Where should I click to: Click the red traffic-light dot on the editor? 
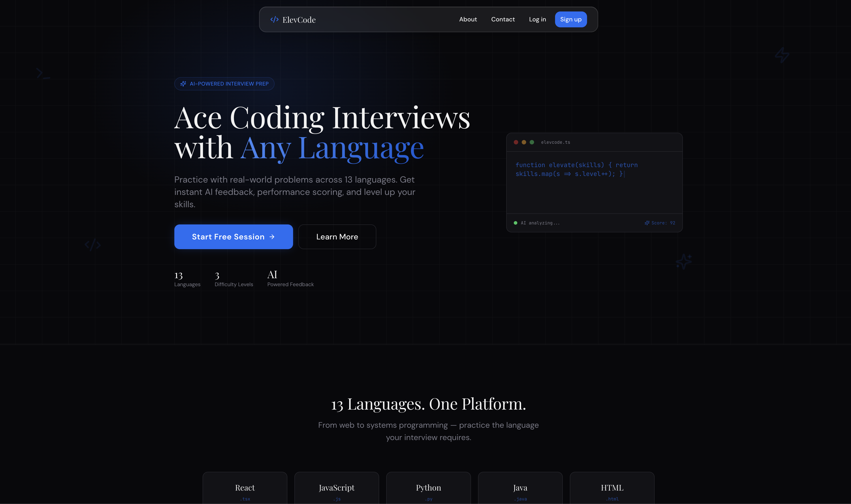[x=516, y=142]
